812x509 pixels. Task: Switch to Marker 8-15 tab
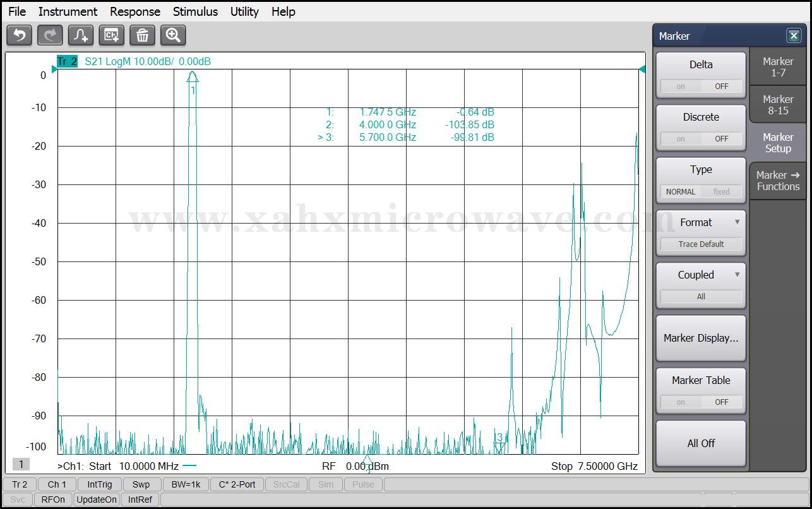click(x=778, y=105)
